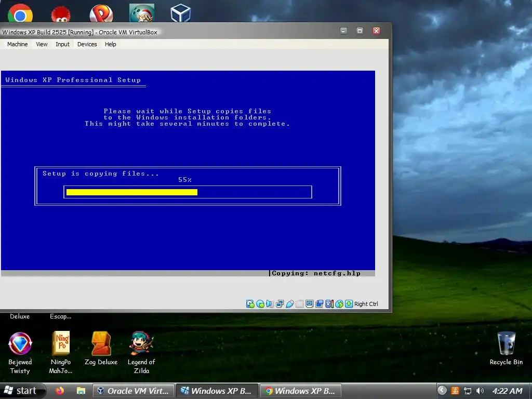This screenshot has height=399, width=532.
Task: Click 'Setup is copying files...' text
Action: [x=101, y=174]
